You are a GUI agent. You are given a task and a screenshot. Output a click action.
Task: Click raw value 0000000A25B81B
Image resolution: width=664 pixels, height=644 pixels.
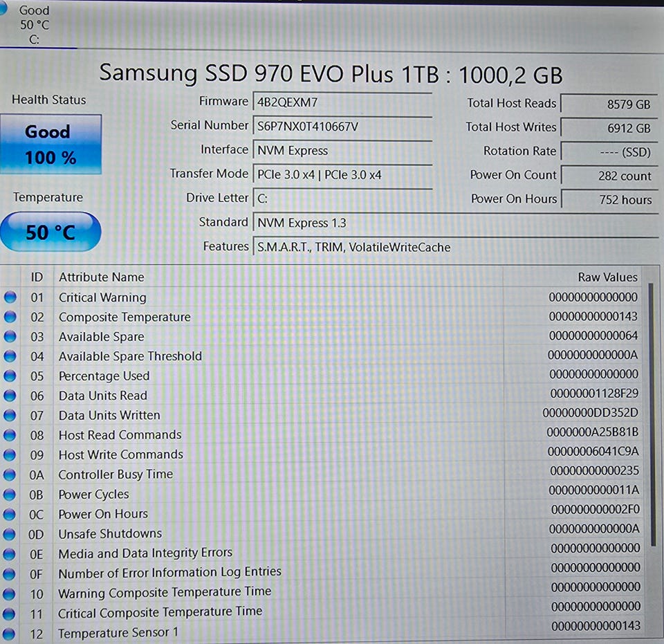(593, 432)
